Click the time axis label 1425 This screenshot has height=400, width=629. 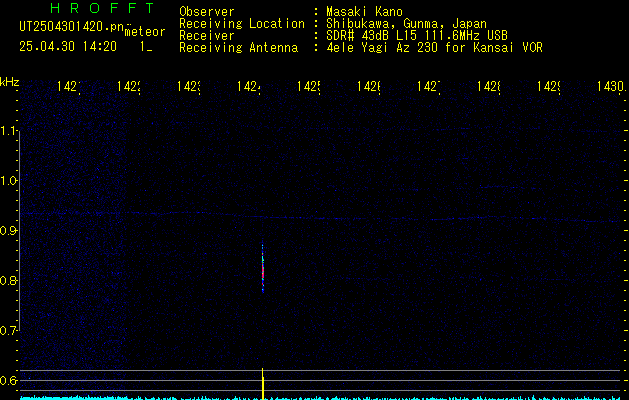pos(308,86)
